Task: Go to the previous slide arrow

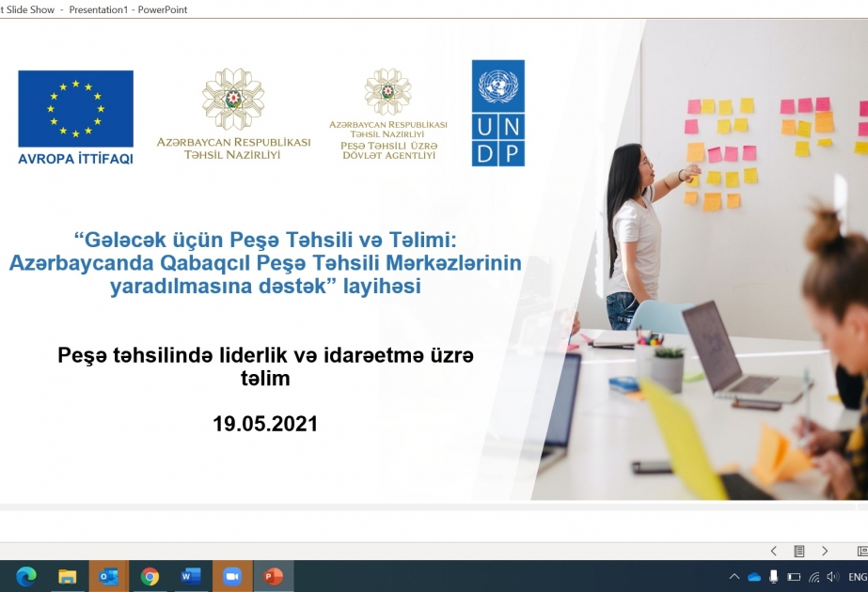Action: (773, 551)
